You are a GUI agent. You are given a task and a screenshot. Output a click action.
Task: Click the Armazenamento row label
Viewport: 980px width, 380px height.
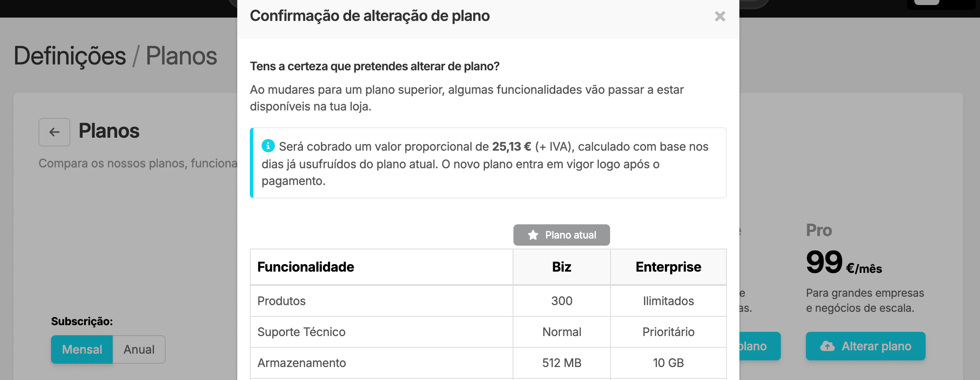(302, 363)
